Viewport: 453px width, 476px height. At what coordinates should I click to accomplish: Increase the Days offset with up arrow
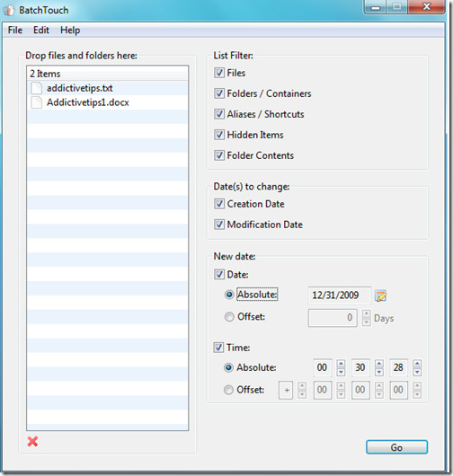click(x=367, y=314)
